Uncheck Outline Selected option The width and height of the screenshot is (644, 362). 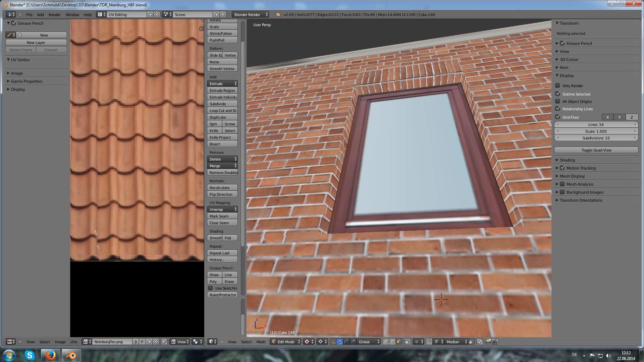click(x=558, y=94)
